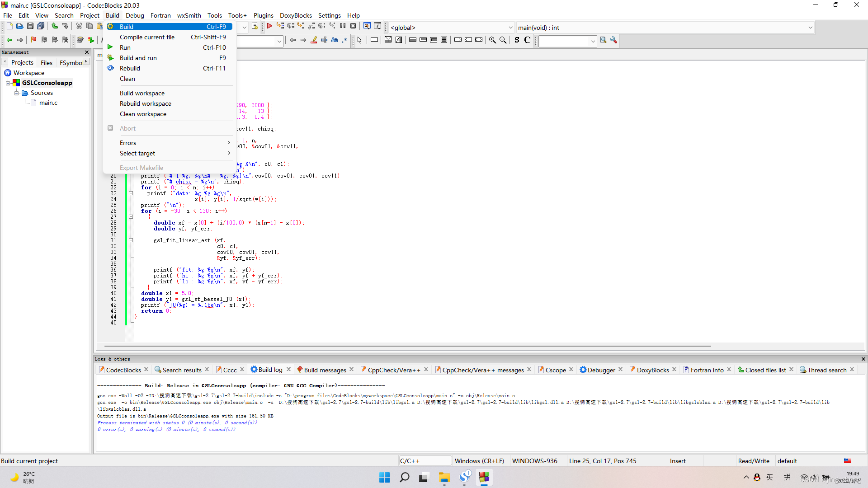Open taskbar Search magnifier
Viewport: 868px width, 488px height.
(x=404, y=478)
